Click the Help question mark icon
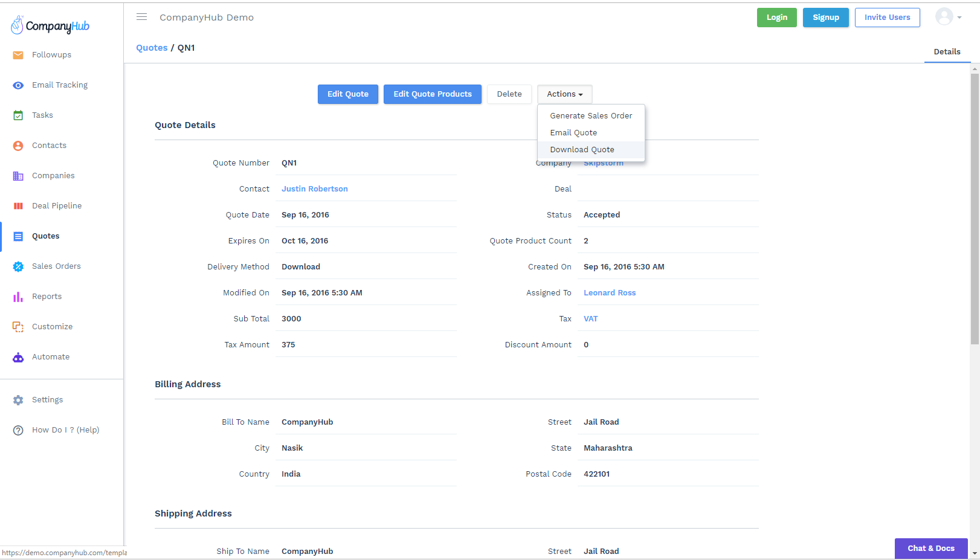This screenshot has width=980, height=560. click(x=18, y=430)
